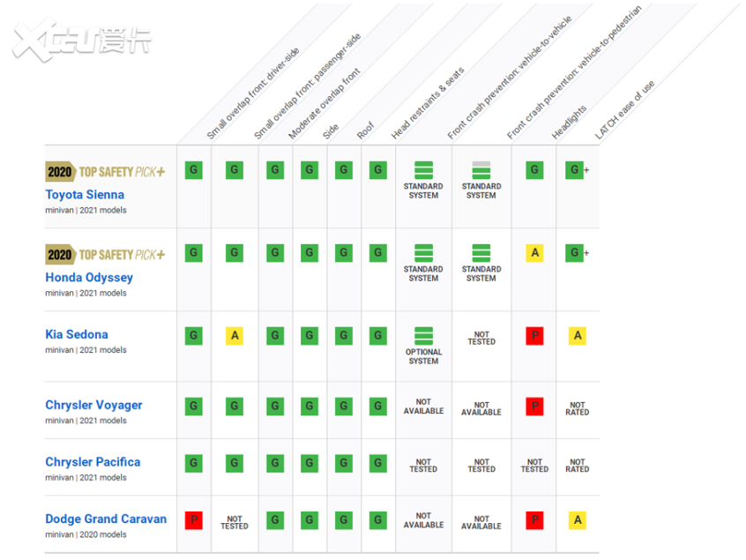Viewport: 746px width, 560px height.
Task: Click the 'Front crash prevention: vehicle-to-pedestrian' header
Action: [x=574, y=72]
